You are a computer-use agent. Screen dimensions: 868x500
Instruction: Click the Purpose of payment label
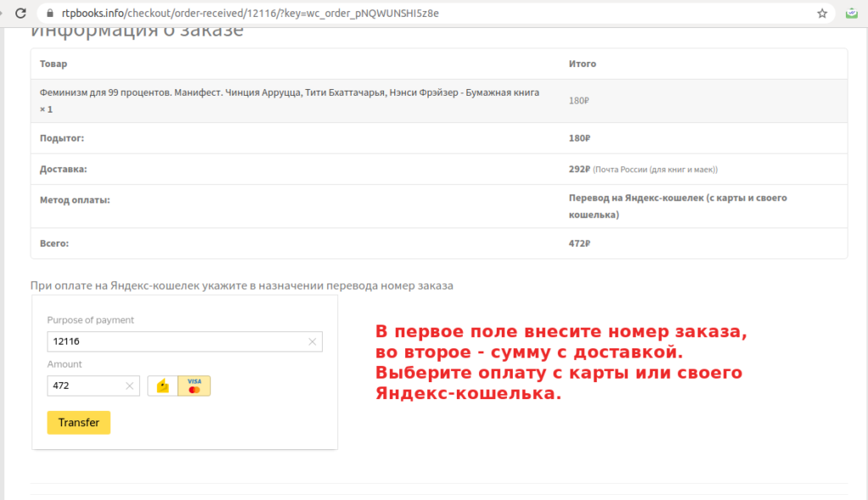90,320
